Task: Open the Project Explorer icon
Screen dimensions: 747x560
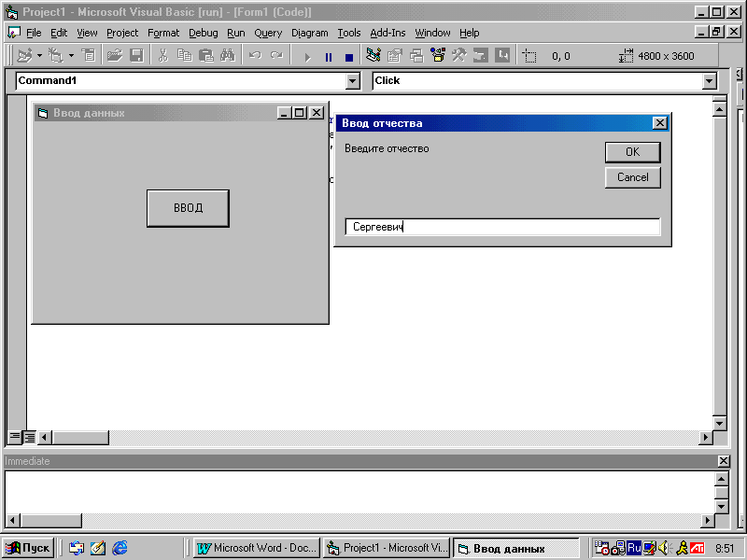Action: [x=373, y=56]
